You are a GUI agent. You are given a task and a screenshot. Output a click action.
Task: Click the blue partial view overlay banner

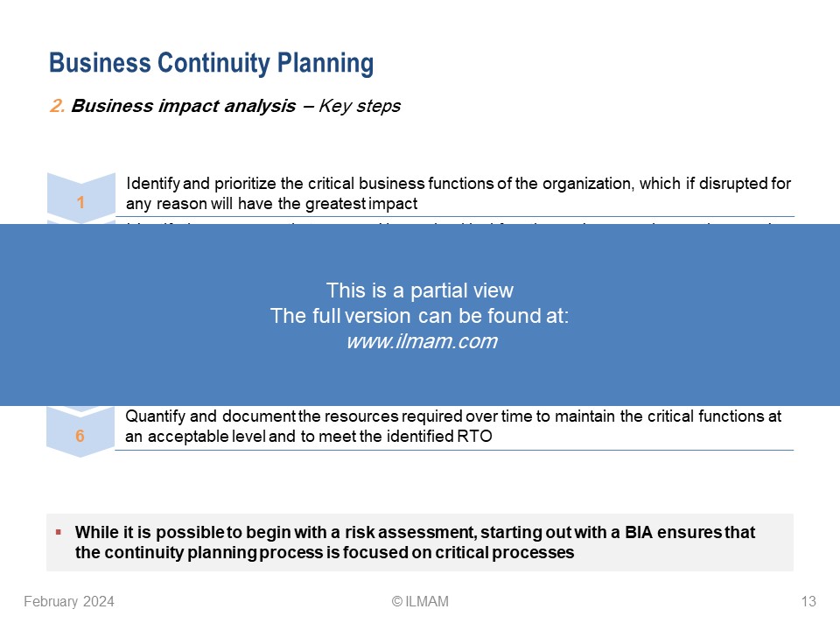[x=420, y=315]
